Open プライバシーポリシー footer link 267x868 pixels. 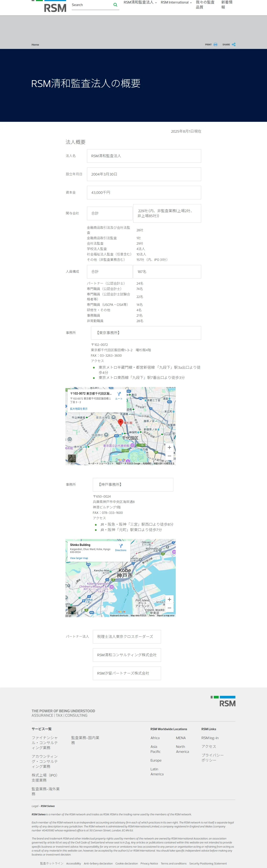coord(213,757)
